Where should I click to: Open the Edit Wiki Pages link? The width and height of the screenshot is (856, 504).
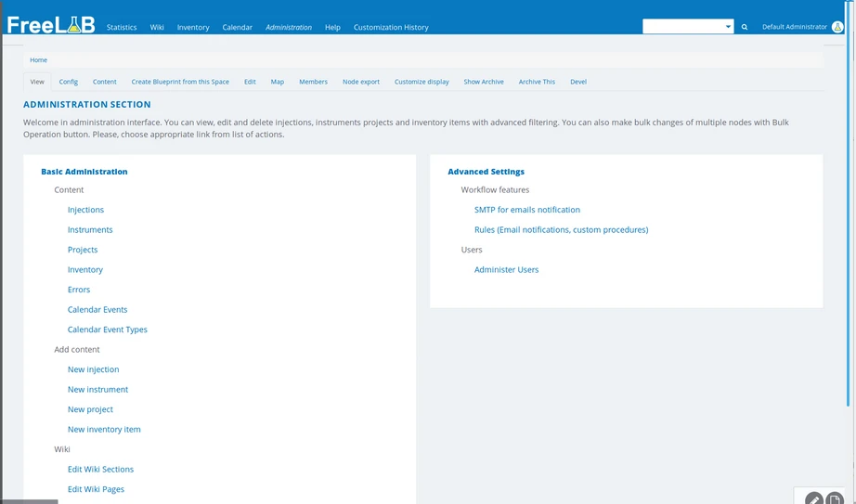coord(96,489)
